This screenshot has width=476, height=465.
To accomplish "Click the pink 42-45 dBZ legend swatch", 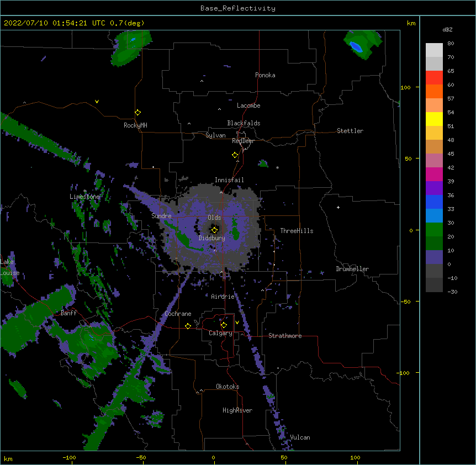I will pos(434,161).
